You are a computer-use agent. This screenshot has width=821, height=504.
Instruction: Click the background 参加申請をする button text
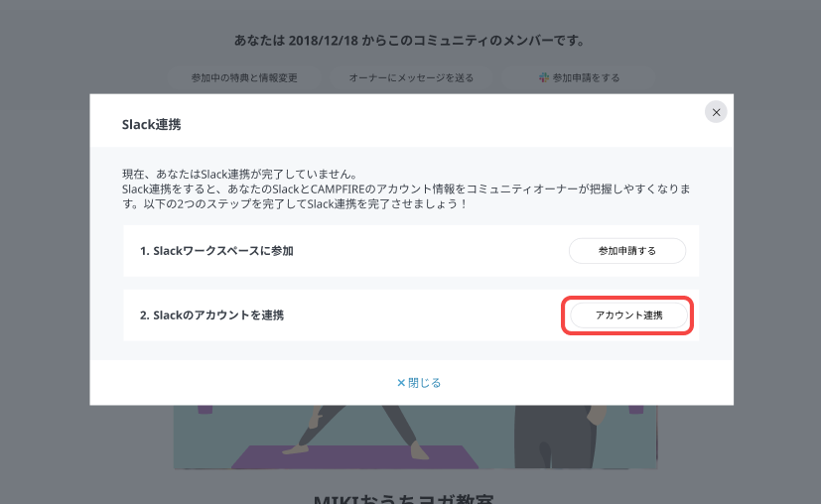coord(586,77)
